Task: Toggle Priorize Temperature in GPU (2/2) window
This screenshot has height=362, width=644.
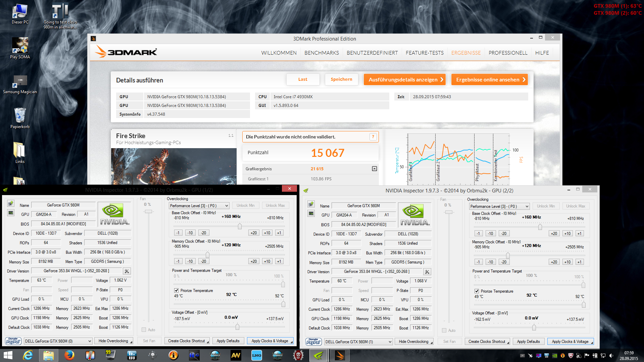Action: (477, 291)
